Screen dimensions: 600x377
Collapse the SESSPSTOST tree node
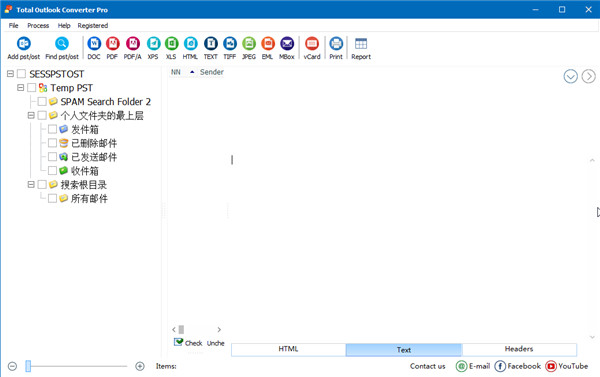pos(10,74)
